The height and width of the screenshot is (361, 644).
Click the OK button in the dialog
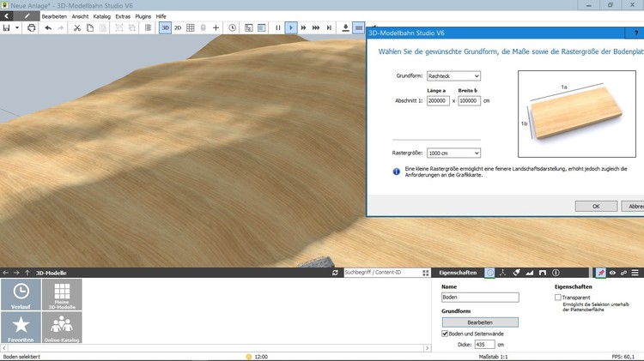(596, 206)
